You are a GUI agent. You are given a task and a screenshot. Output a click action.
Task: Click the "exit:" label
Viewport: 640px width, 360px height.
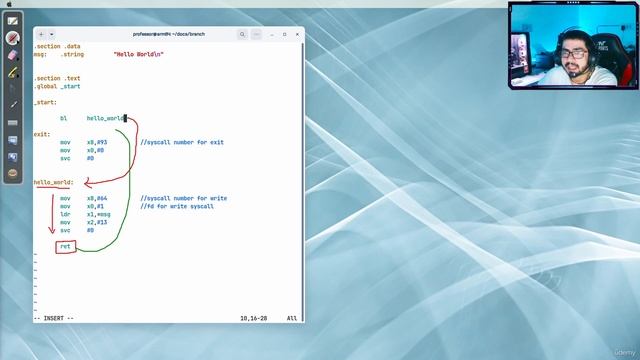click(x=42, y=134)
